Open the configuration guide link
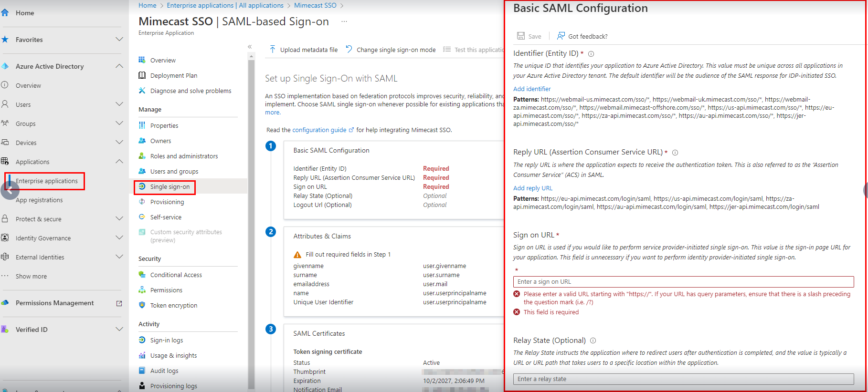The image size is (868, 392). point(319,130)
